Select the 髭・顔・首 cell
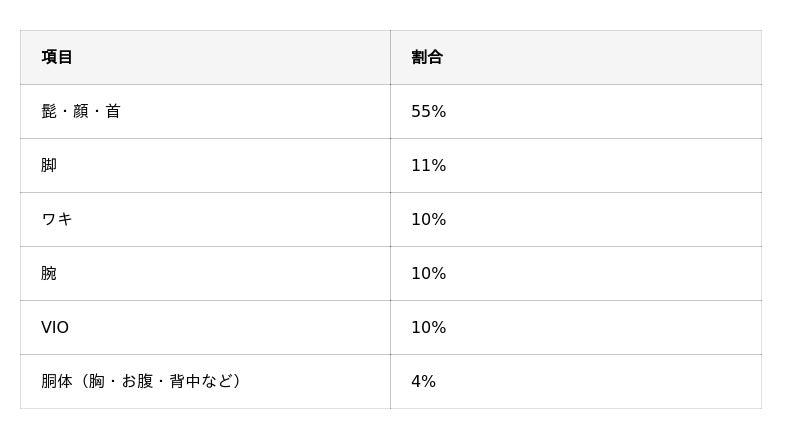This screenshot has width=800, height=439. [x=81, y=112]
